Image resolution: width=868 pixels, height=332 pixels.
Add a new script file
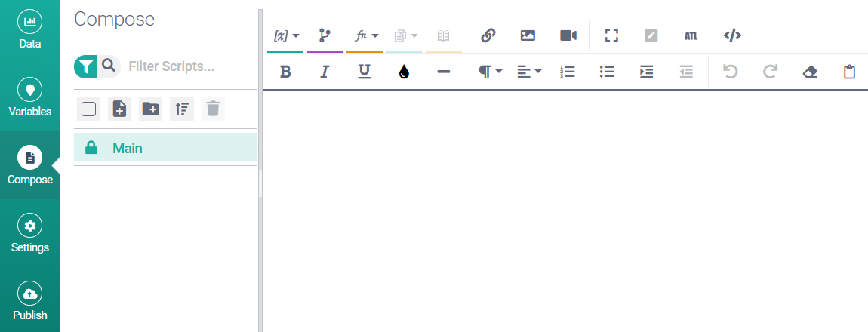tap(119, 109)
